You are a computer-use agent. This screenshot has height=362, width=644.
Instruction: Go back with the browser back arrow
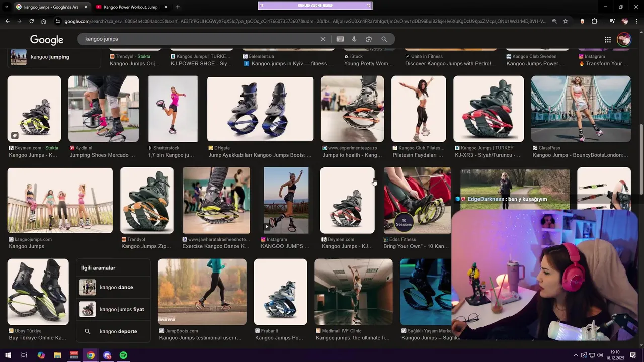(x=7, y=21)
